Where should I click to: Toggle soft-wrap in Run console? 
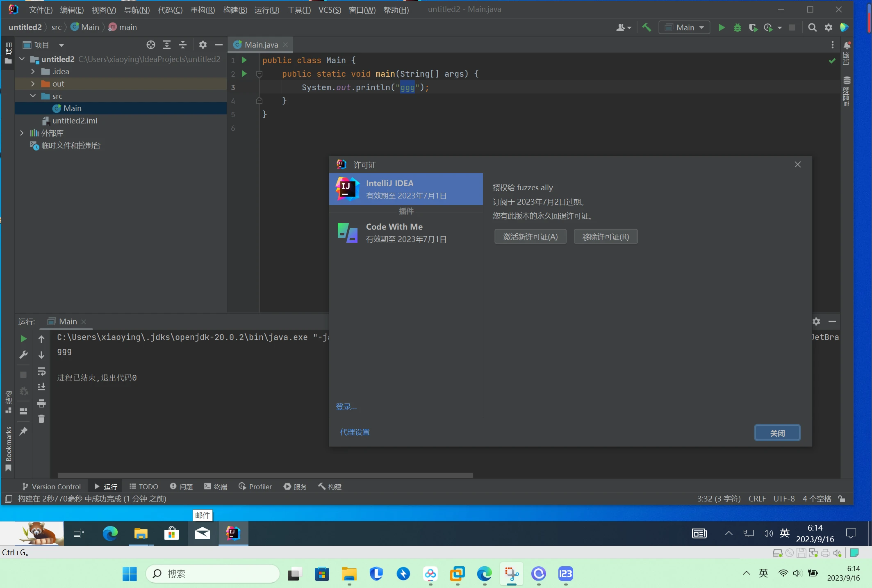click(x=41, y=371)
